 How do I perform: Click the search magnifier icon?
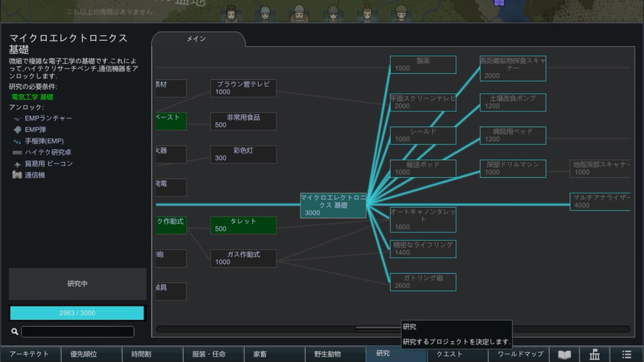(14, 331)
